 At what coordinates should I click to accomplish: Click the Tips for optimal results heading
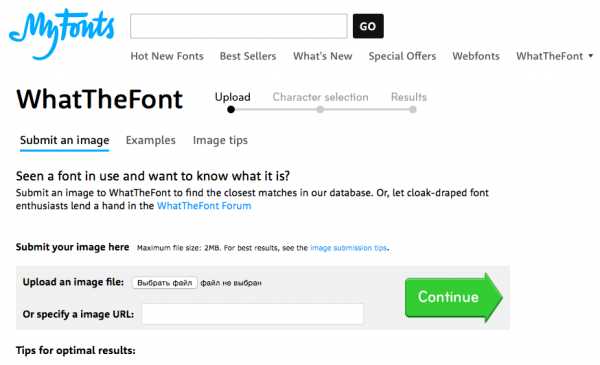75,350
